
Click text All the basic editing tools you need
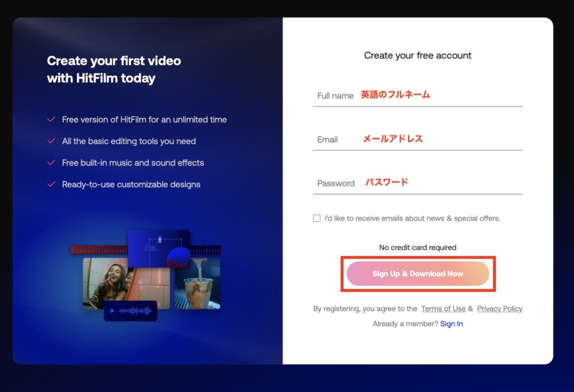[129, 141]
